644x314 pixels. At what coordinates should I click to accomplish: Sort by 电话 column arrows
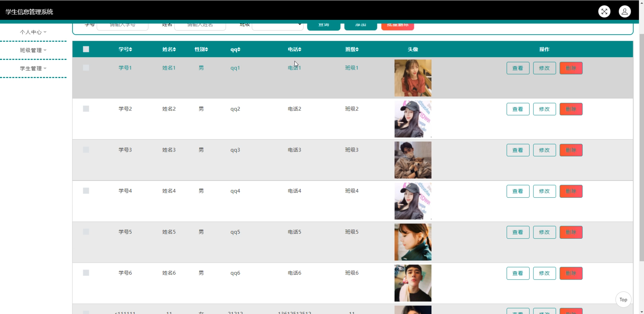coord(300,50)
